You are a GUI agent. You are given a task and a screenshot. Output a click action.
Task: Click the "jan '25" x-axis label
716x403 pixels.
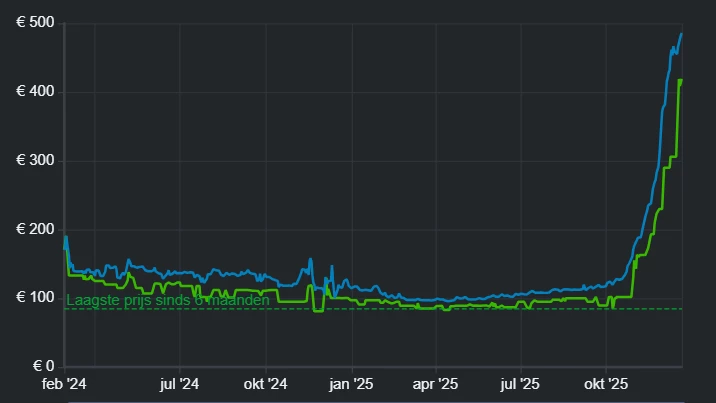pos(351,384)
